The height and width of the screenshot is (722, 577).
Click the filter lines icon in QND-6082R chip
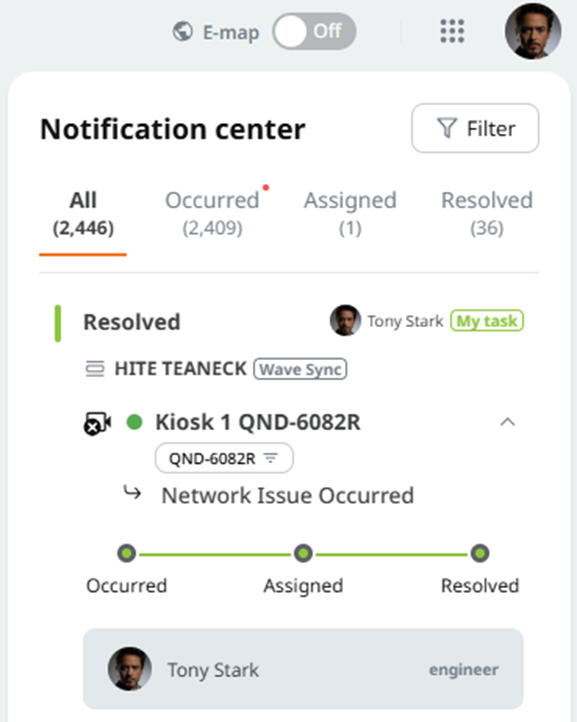click(x=271, y=458)
